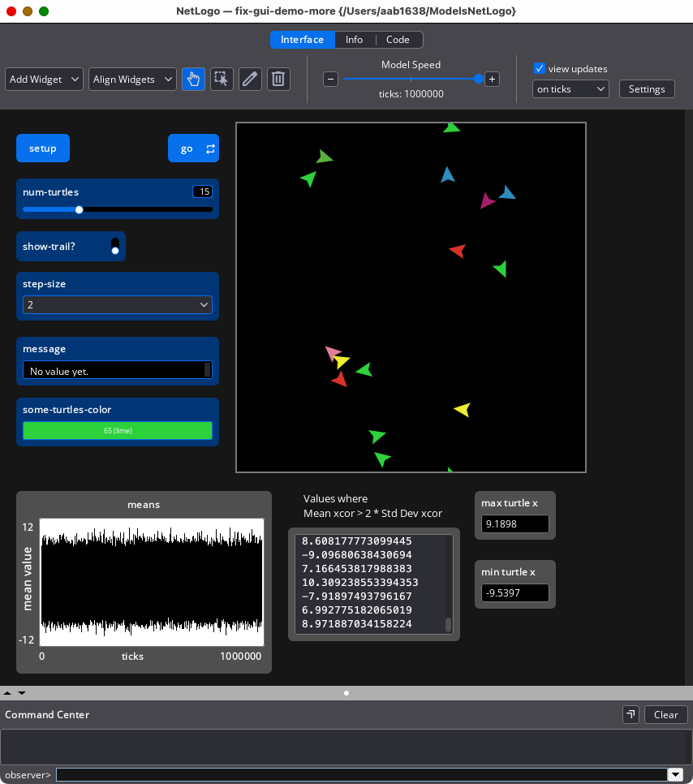Image resolution: width=693 pixels, height=784 pixels.
Task: Increase model speed with plus button
Action: 492,79
